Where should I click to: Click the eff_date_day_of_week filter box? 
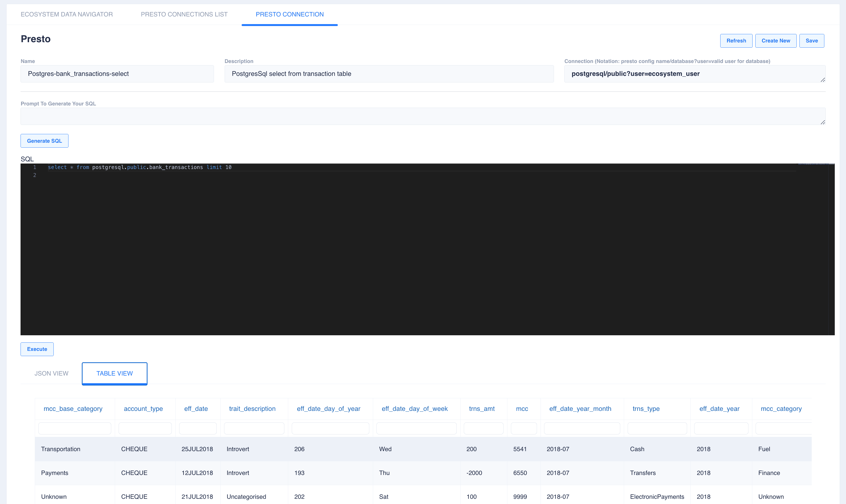click(x=416, y=428)
